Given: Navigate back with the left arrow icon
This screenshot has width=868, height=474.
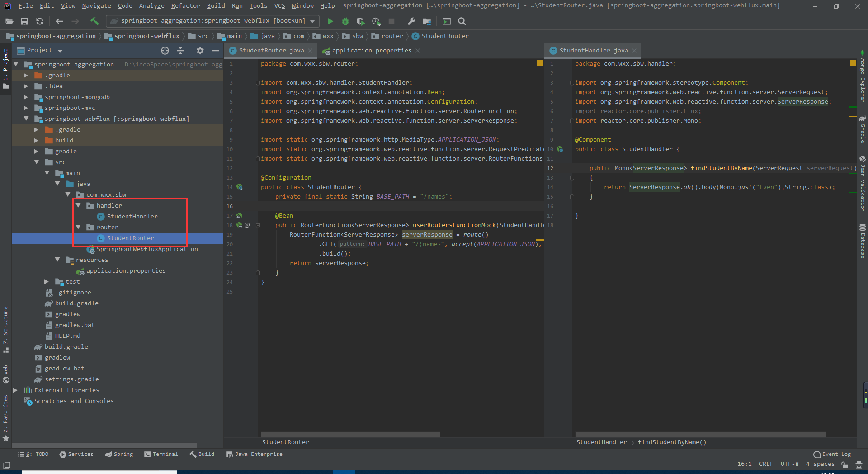Looking at the screenshot, I should [59, 21].
